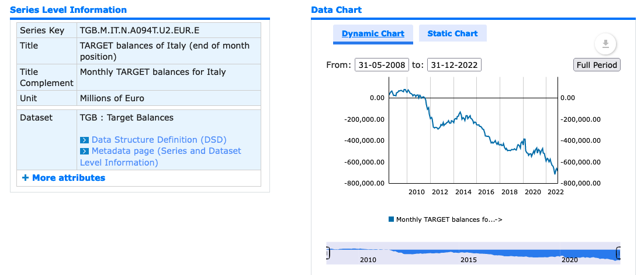
Task: Click the blue legend color swatch
Action: click(x=391, y=219)
